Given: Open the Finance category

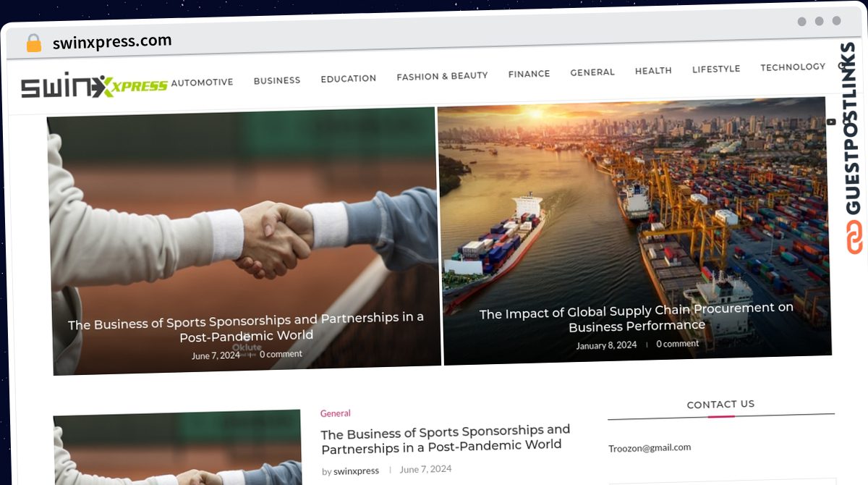Looking at the screenshot, I should click(529, 74).
